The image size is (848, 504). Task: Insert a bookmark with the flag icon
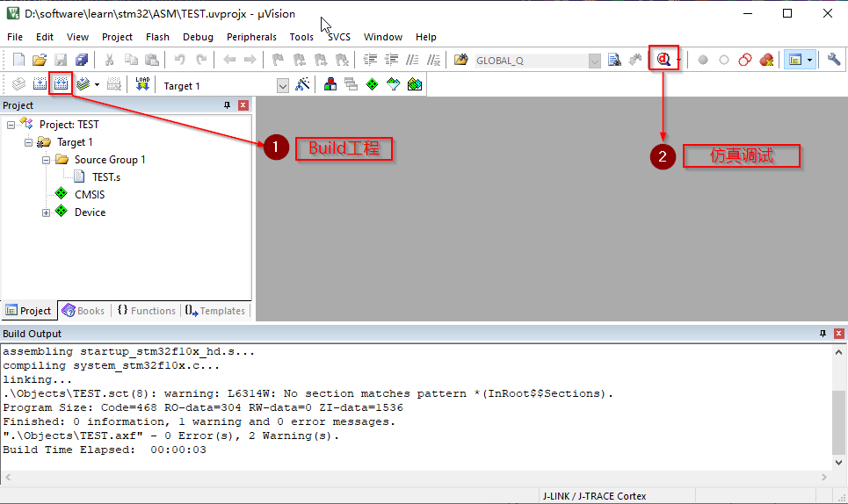(x=278, y=60)
